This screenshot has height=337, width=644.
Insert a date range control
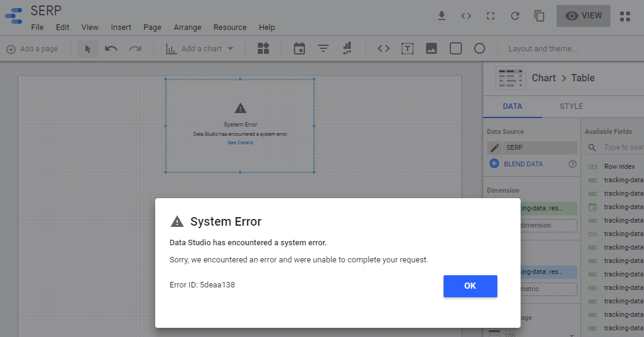coord(299,49)
